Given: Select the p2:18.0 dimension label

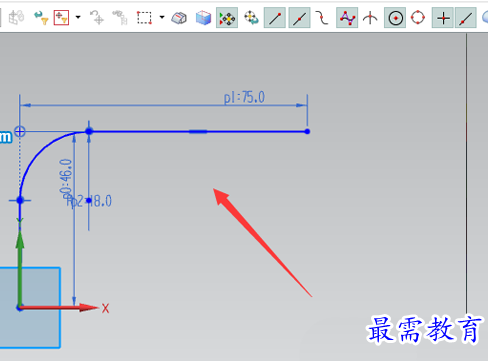Looking at the screenshot, I should point(89,201).
